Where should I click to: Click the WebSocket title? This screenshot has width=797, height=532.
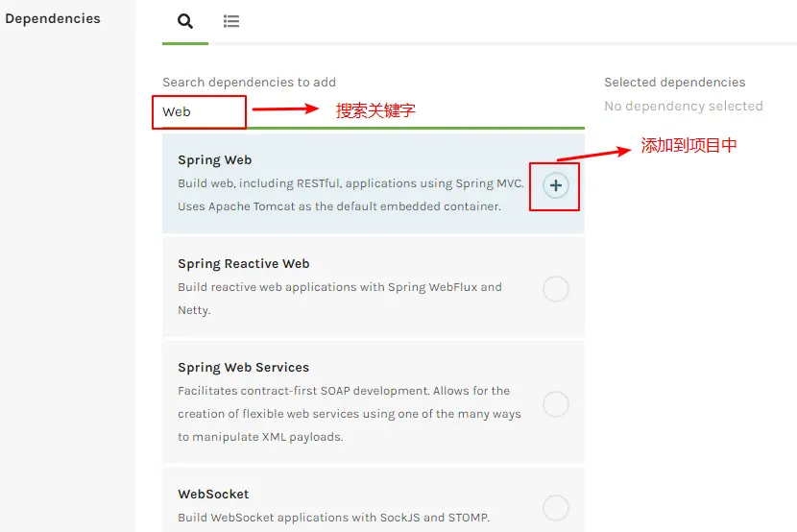pos(213,495)
